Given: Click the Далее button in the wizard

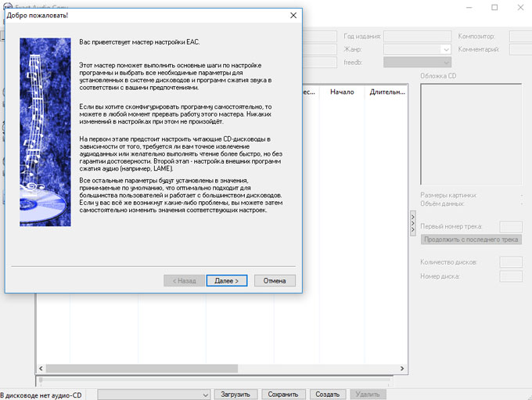Looking at the screenshot, I should [228, 280].
